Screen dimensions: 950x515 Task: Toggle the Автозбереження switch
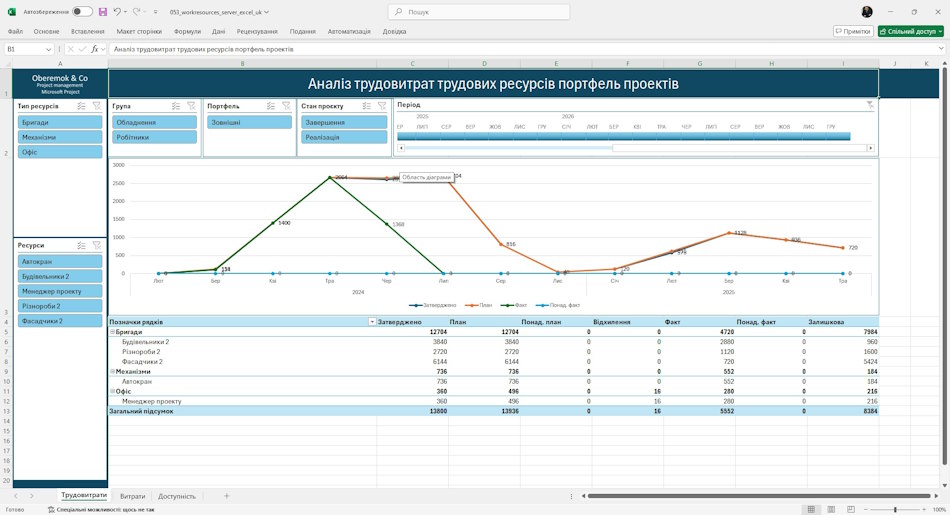coord(82,12)
